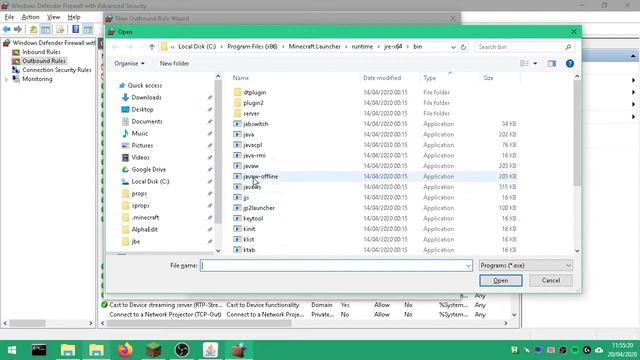This screenshot has width=640, height=360.
Task: Open Google Drive in navigation pane
Action: click(x=149, y=169)
